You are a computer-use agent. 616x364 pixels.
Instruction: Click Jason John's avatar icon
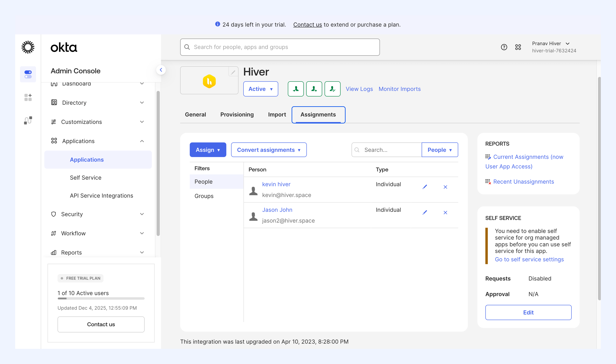tap(253, 216)
